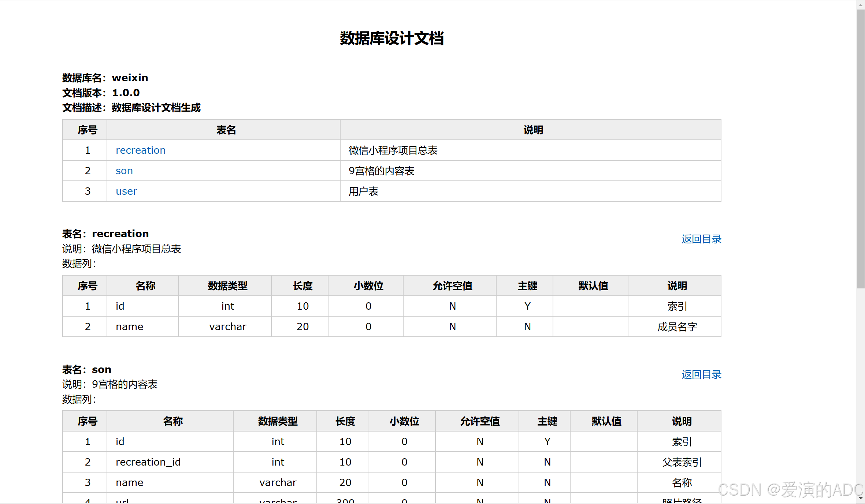Click the 父表索引 description cell
Viewport: 865px width, 504px height.
[x=682, y=462]
